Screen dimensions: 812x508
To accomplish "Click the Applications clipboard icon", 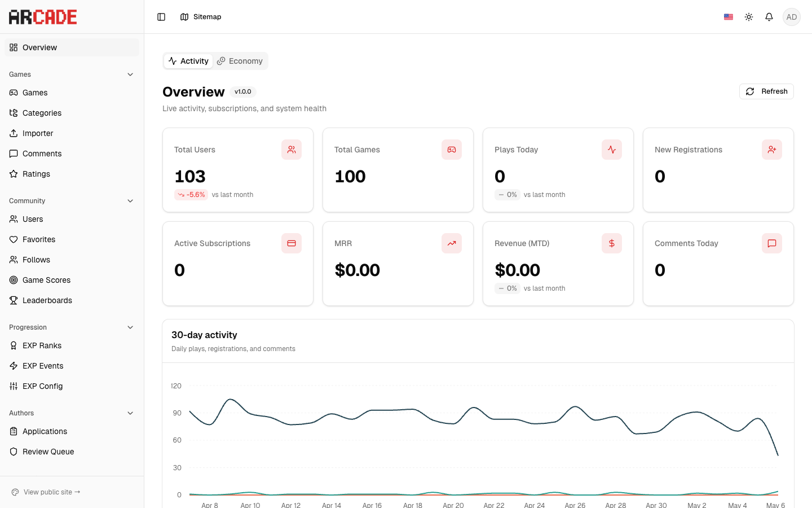I will click(14, 431).
